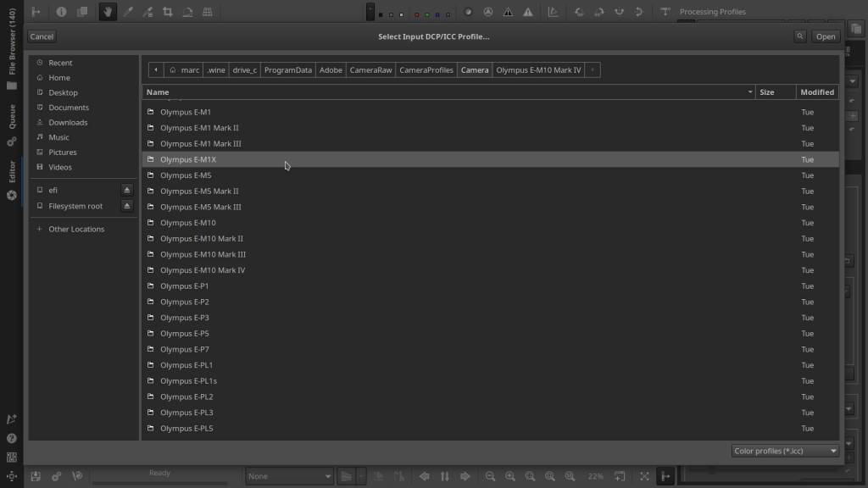Send image to processing queue icon

click(x=57, y=476)
